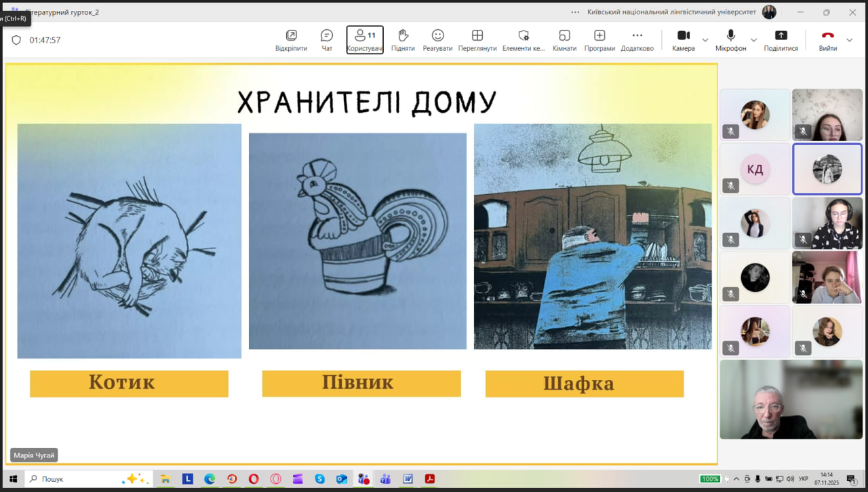Image resolution: width=868 pixels, height=492 pixels.
Task: Click the red Вийти leave button
Action: pyautogui.click(x=827, y=39)
